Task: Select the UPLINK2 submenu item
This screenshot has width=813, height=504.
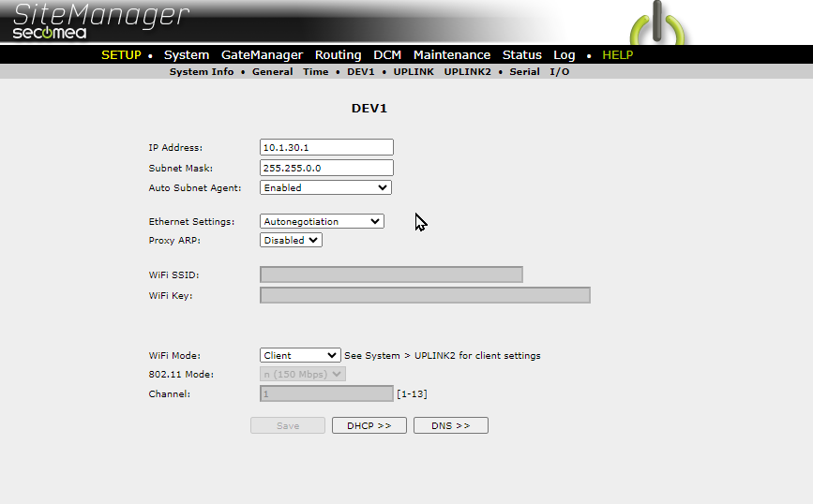Action: [467, 71]
